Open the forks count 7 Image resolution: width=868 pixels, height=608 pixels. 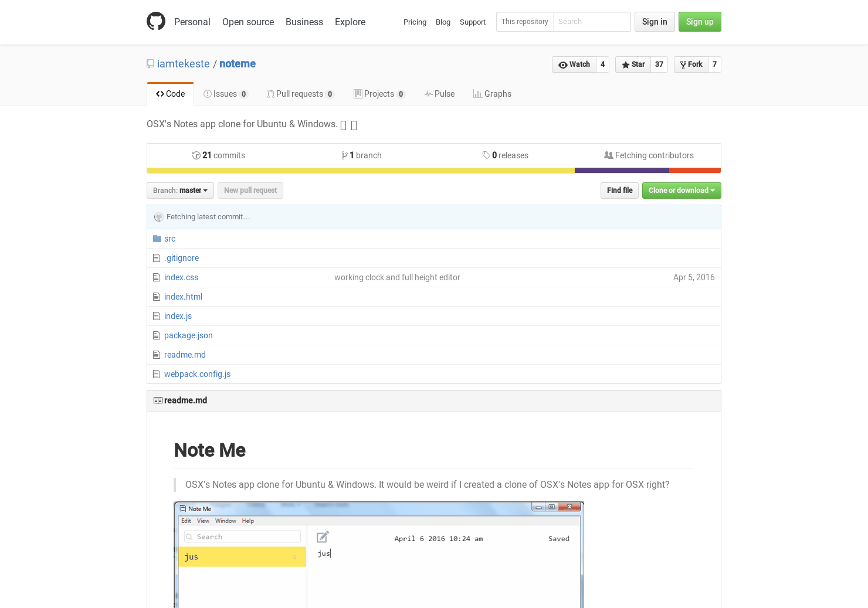pos(714,64)
